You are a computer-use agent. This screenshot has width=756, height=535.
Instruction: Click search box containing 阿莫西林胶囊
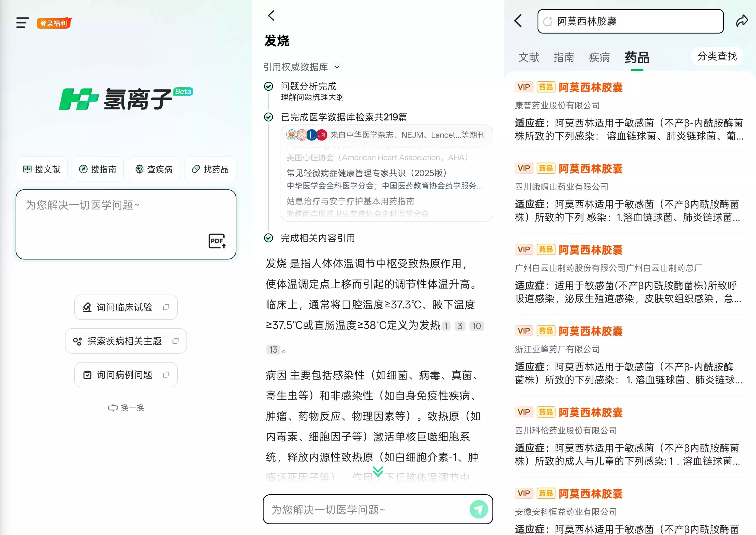coord(630,21)
